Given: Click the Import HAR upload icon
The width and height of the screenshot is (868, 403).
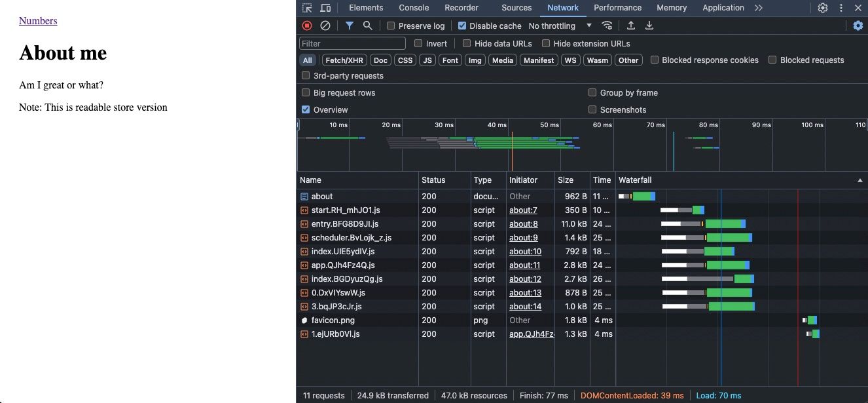Looking at the screenshot, I should pos(631,26).
